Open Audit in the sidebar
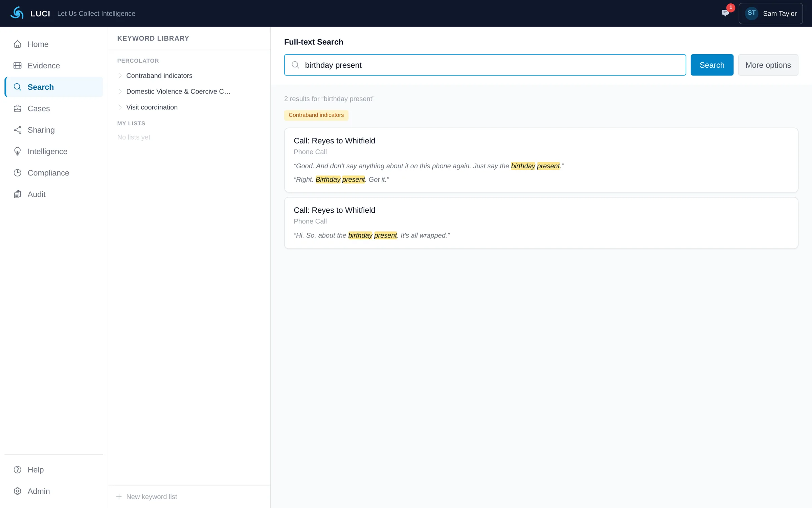Viewport: 812px width, 508px height. tap(54, 194)
